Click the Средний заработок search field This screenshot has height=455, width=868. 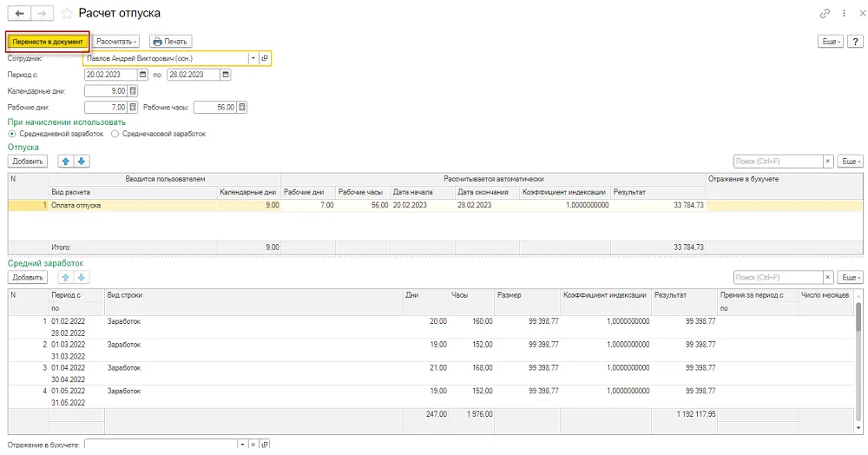coord(778,277)
